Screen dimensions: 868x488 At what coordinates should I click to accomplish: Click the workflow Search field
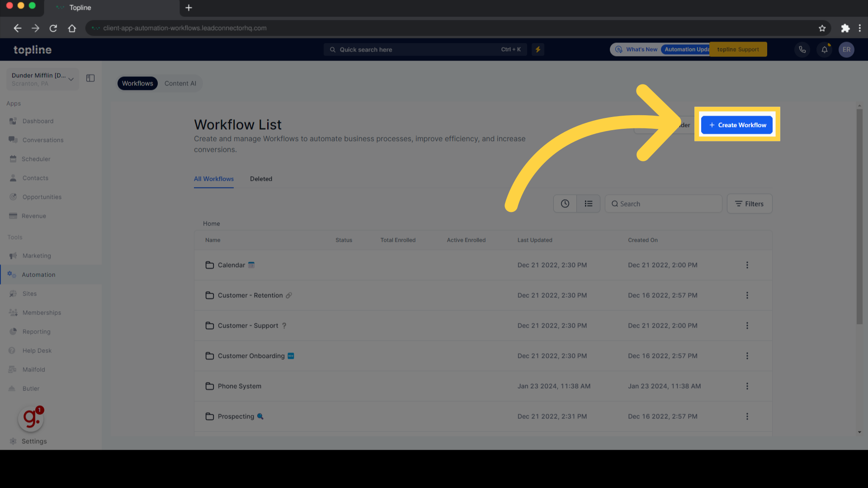(663, 204)
